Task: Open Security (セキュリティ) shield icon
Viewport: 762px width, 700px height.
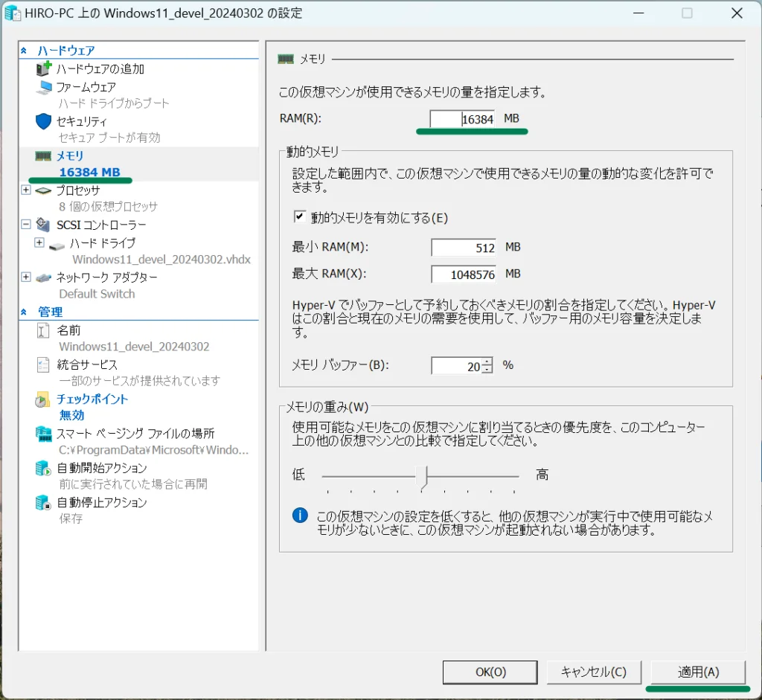Action: pyautogui.click(x=44, y=121)
